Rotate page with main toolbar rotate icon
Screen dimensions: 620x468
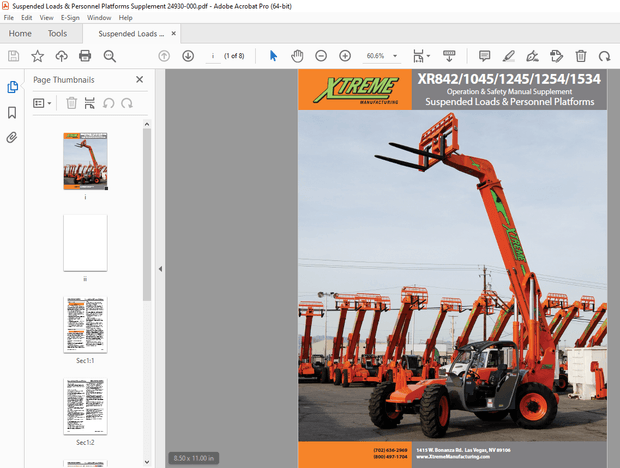point(604,56)
